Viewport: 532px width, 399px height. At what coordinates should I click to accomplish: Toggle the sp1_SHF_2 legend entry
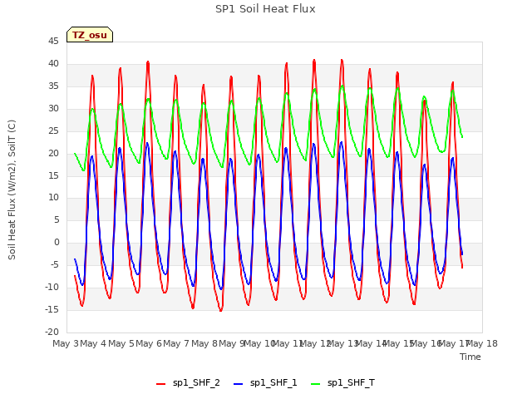(188, 382)
